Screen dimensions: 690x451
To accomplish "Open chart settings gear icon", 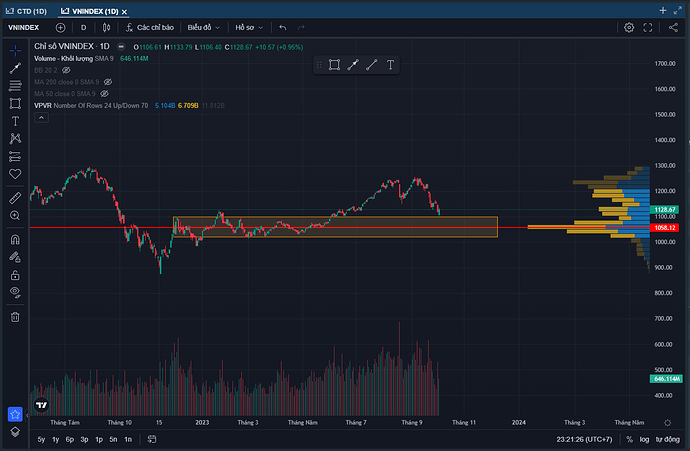I will [629, 27].
